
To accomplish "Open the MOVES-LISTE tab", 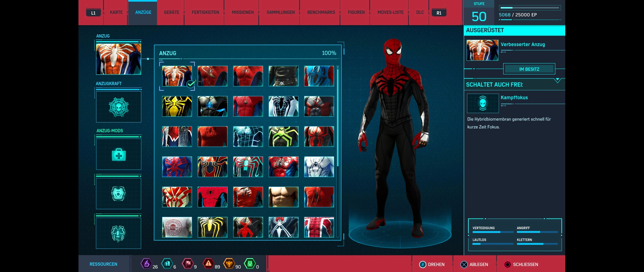I will 390,12.
